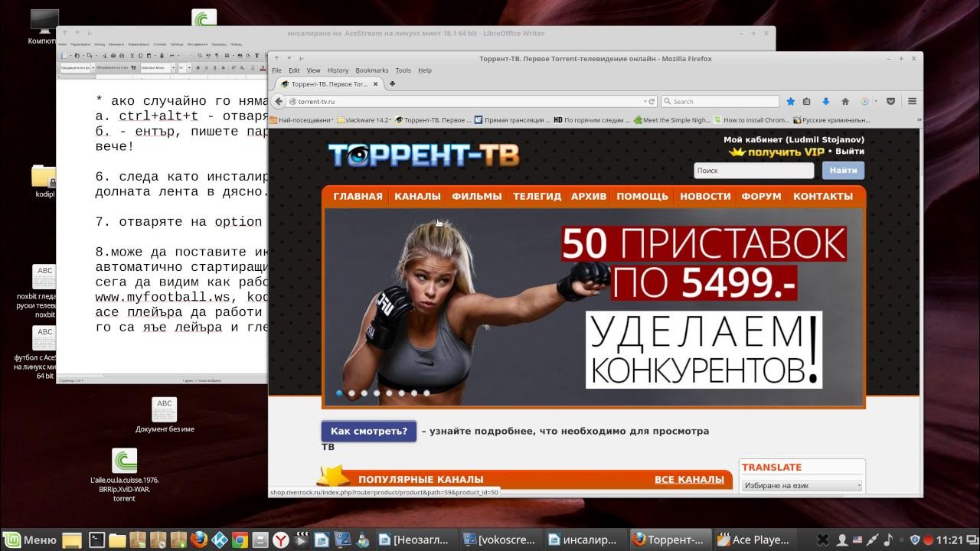Go to the ФИЛЬМЫ site tab
This screenshot has height=551, width=980.
click(x=477, y=197)
